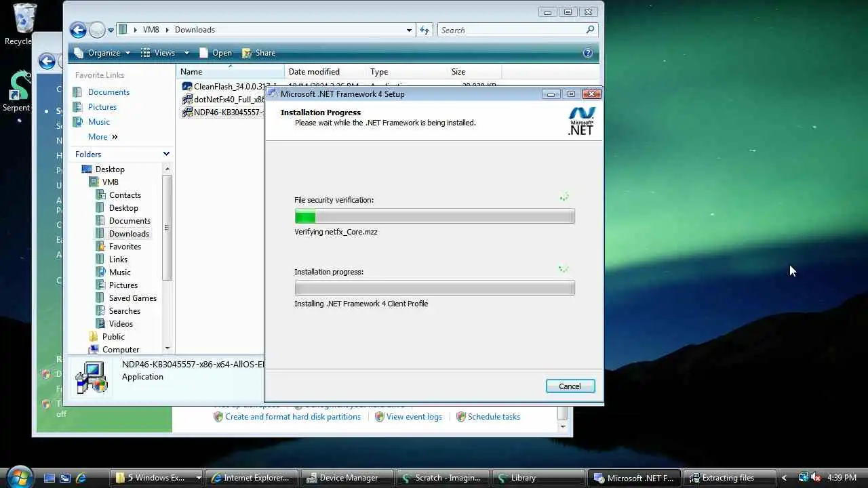Open the Organize menu
This screenshot has width=868, height=488.
tap(102, 53)
